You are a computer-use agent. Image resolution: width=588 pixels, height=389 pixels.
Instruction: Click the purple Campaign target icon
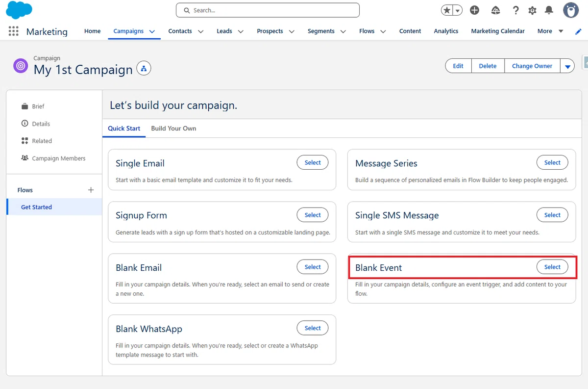click(x=21, y=66)
